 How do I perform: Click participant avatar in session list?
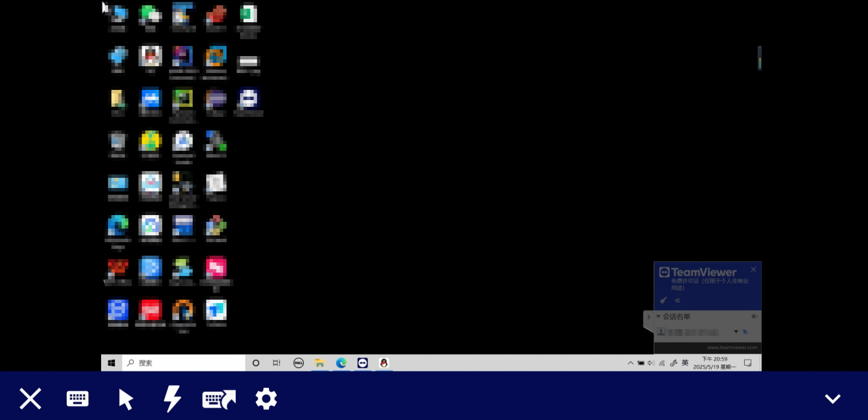[x=661, y=332]
